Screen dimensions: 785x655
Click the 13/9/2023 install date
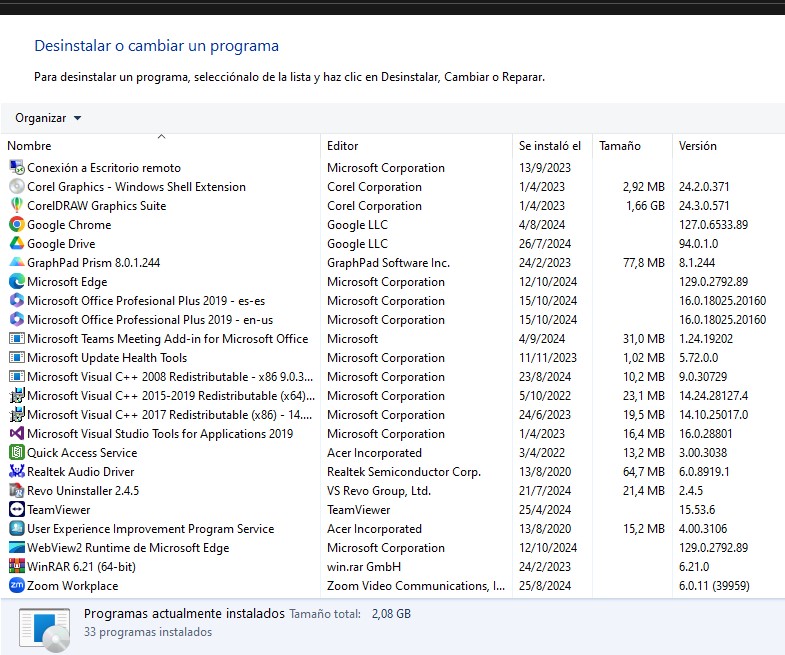click(545, 168)
